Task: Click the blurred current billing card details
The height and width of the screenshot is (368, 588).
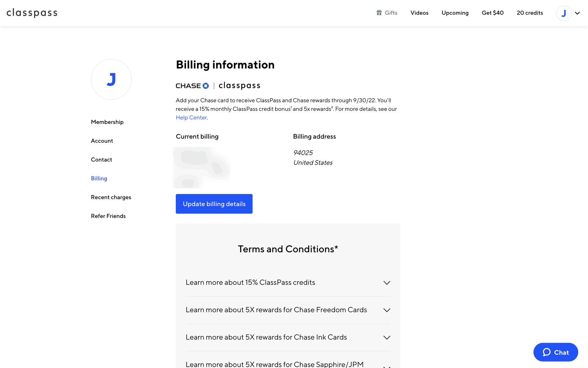Action: (202, 167)
